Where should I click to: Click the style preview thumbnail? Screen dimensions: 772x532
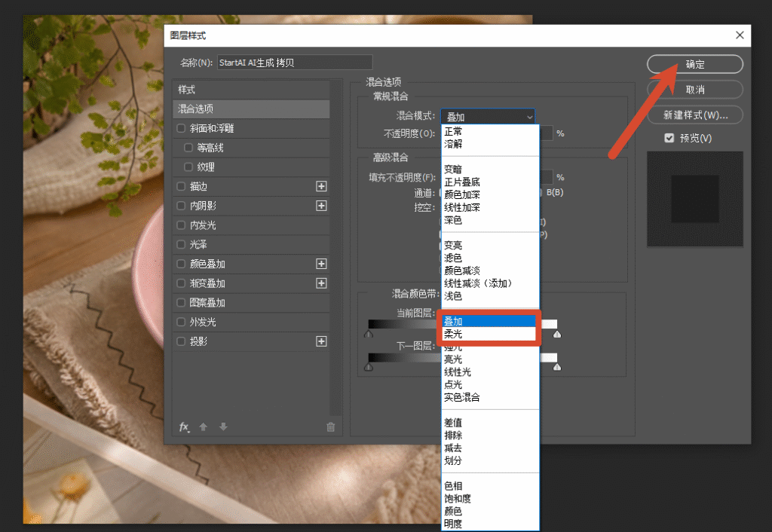tap(694, 199)
